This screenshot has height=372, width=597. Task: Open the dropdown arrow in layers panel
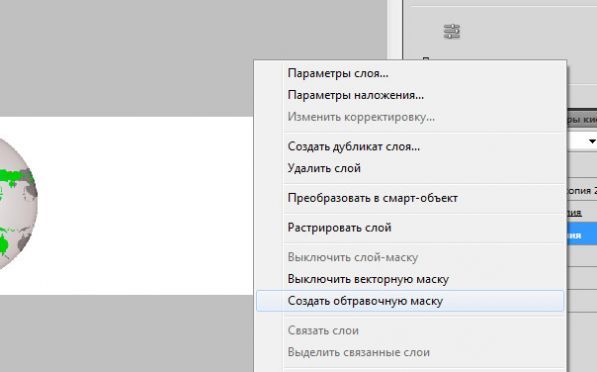(x=592, y=141)
